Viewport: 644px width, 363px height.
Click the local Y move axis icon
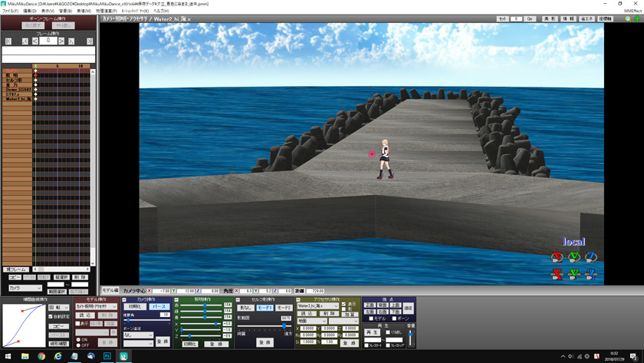pos(574,274)
